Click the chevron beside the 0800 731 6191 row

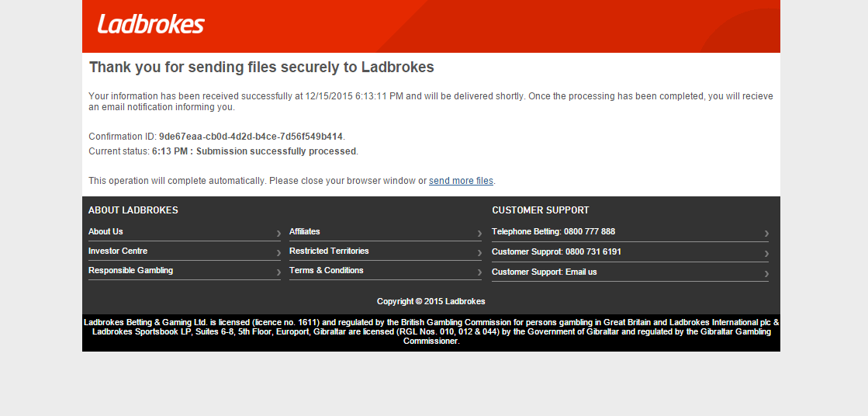(766, 253)
